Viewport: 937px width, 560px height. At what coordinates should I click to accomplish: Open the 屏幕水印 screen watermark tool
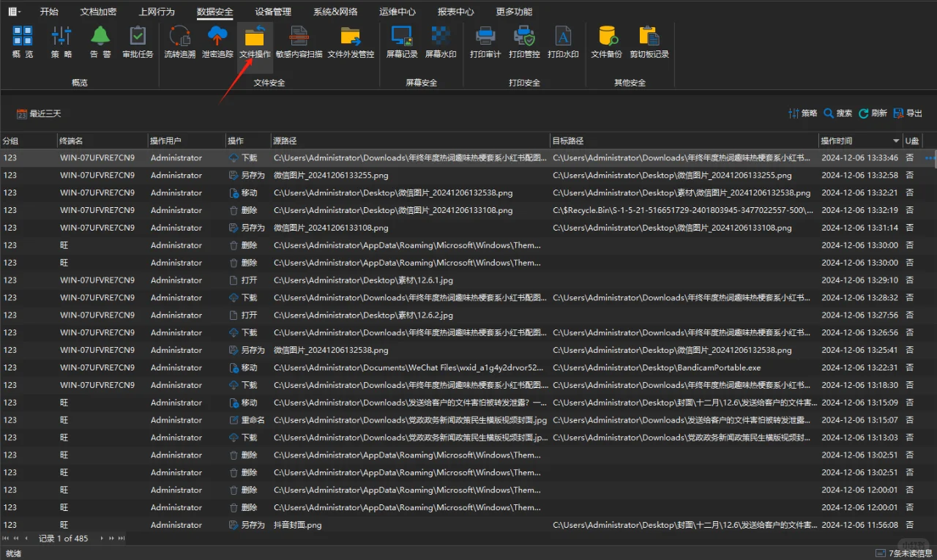click(x=441, y=42)
